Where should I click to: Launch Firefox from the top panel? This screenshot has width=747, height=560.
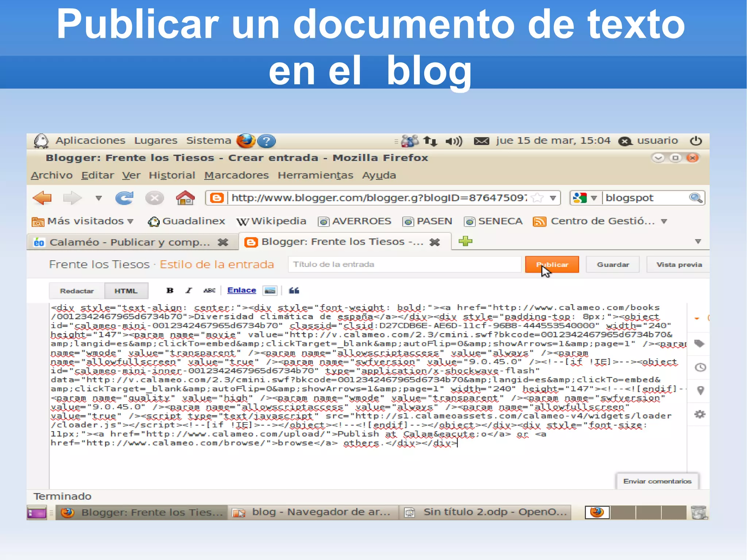(x=245, y=141)
